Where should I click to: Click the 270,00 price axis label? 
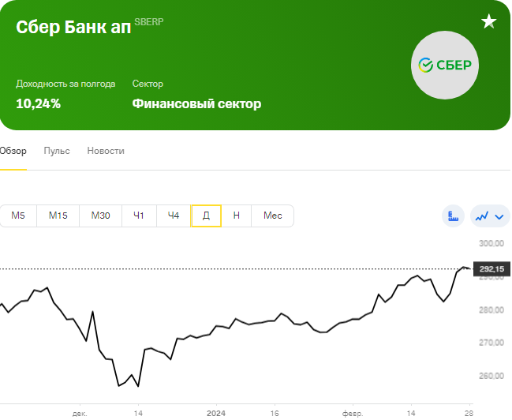click(491, 343)
